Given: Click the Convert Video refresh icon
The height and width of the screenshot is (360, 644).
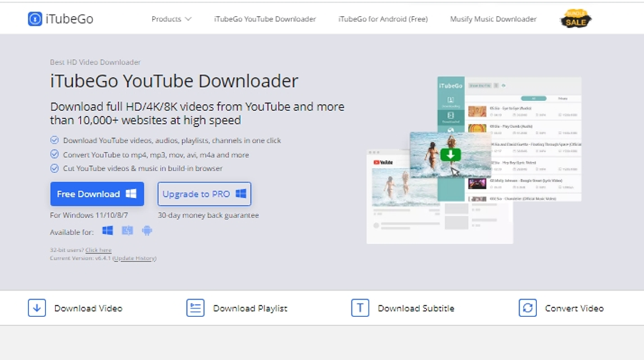Looking at the screenshot, I should [x=528, y=308].
